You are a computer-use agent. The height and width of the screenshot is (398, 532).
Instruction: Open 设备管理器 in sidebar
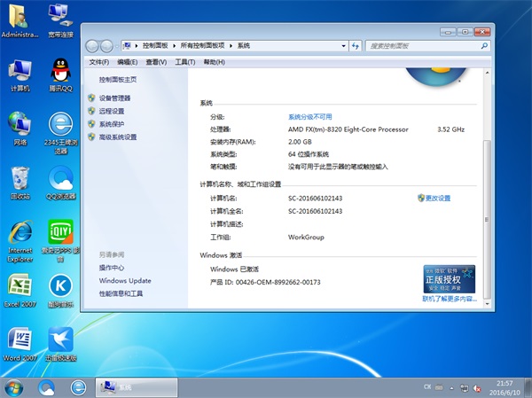pos(114,98)
